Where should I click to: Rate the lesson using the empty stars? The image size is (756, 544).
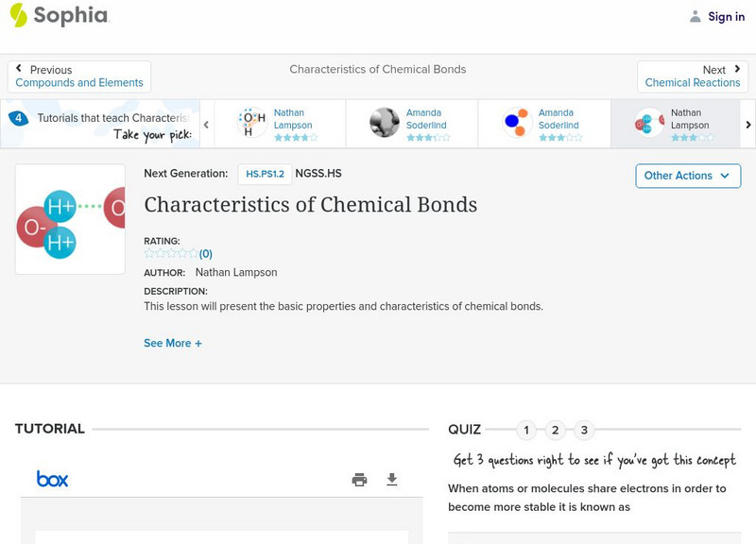pyautogui.click(x=171, y=253)
